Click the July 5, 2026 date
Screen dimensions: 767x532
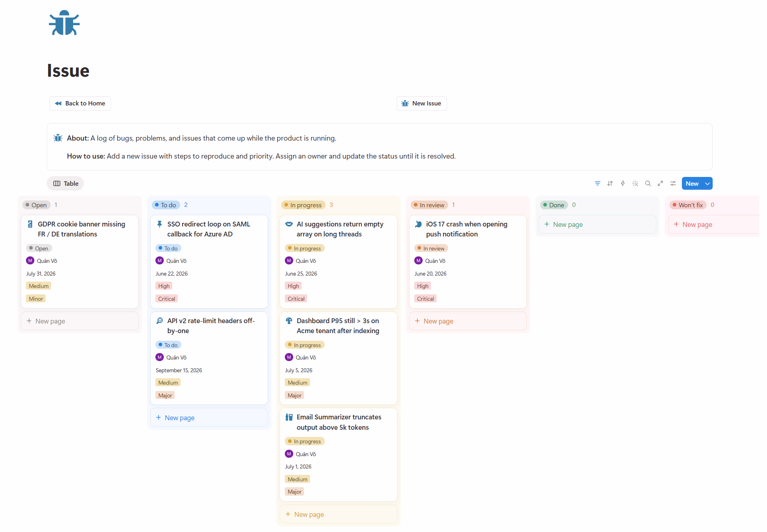click(298, 370)
